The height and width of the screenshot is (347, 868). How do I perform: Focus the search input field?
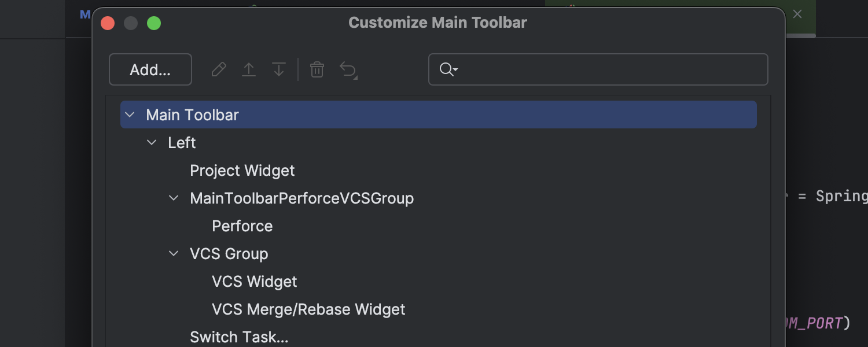coord(608,70)
